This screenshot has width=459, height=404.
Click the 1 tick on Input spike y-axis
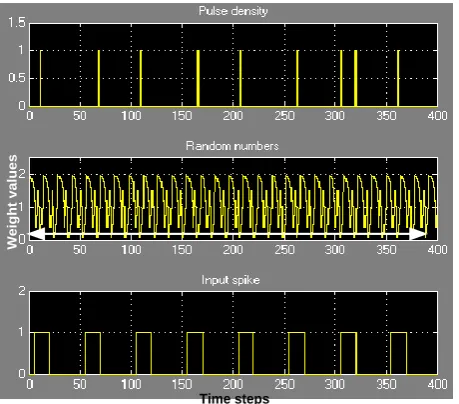[x=22, y=332]
